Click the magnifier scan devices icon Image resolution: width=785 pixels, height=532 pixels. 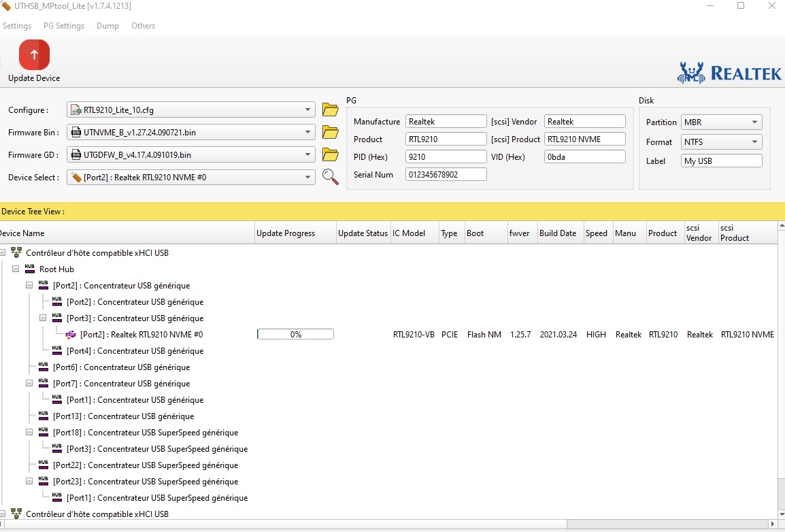(330, 177)
